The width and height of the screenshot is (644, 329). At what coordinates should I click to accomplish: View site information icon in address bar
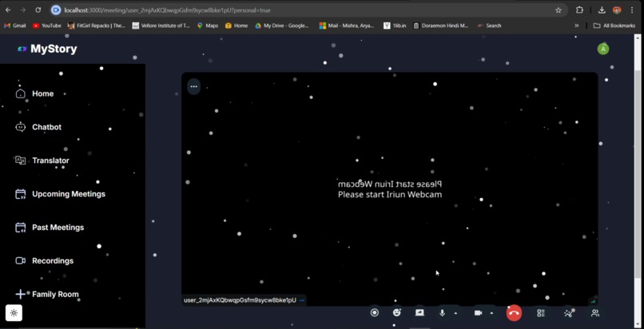pos(56,10)
